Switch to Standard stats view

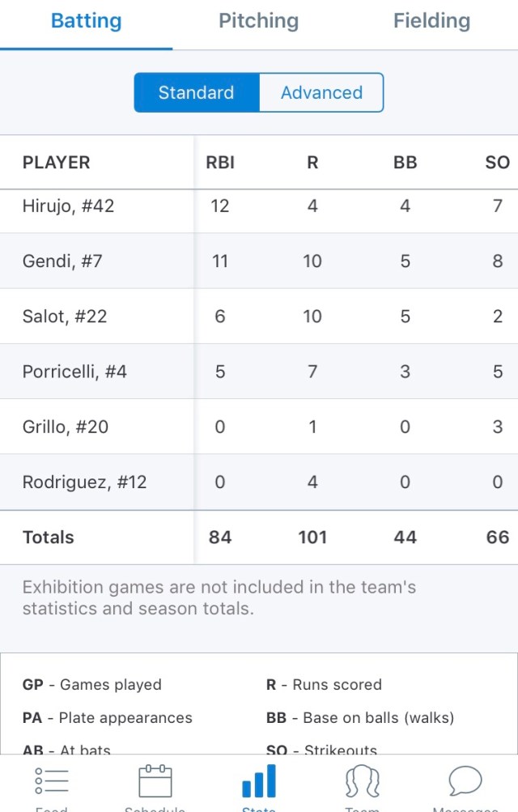[x=197, y=92]
